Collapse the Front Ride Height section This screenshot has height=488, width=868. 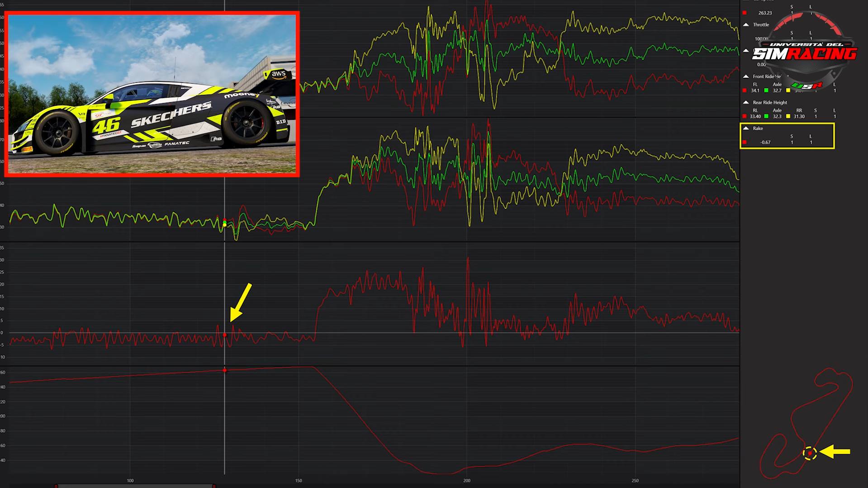coord(745,76)
